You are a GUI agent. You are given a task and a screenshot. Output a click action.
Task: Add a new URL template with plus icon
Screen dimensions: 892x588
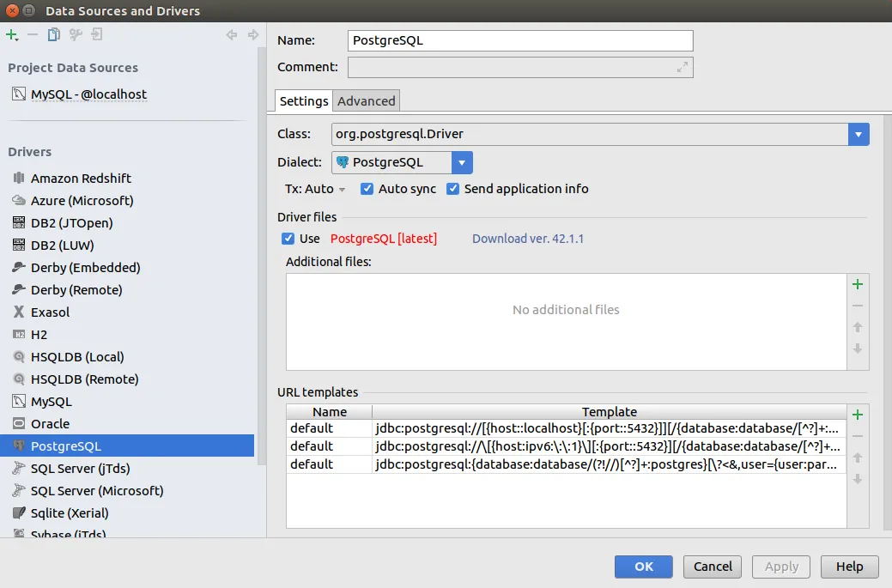858,415
